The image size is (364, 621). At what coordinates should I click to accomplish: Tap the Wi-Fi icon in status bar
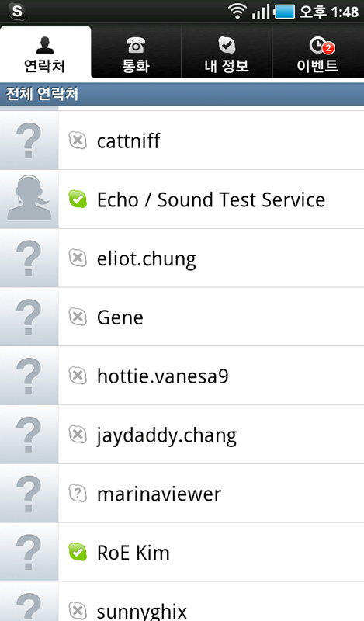click(237, 11)
